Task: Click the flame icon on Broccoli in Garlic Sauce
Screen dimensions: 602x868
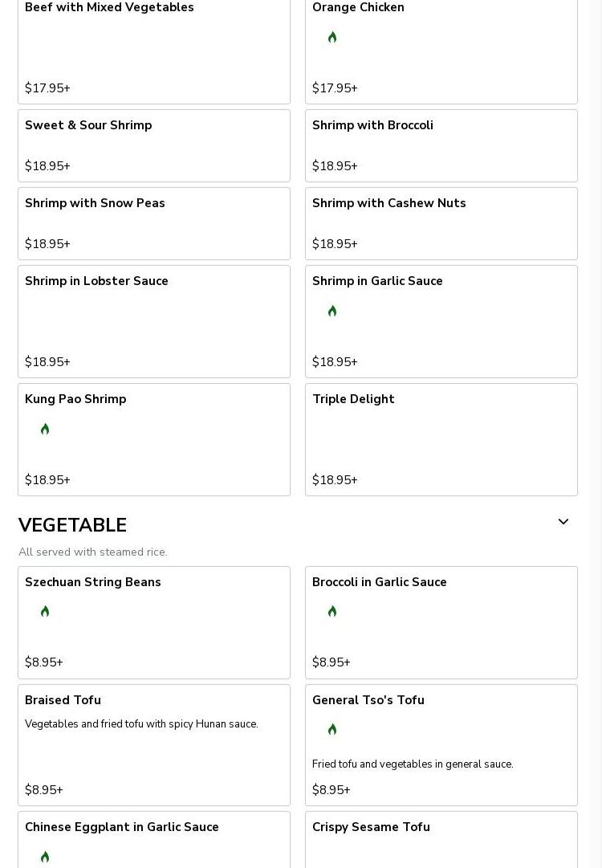Action: [x=332, y=612]
